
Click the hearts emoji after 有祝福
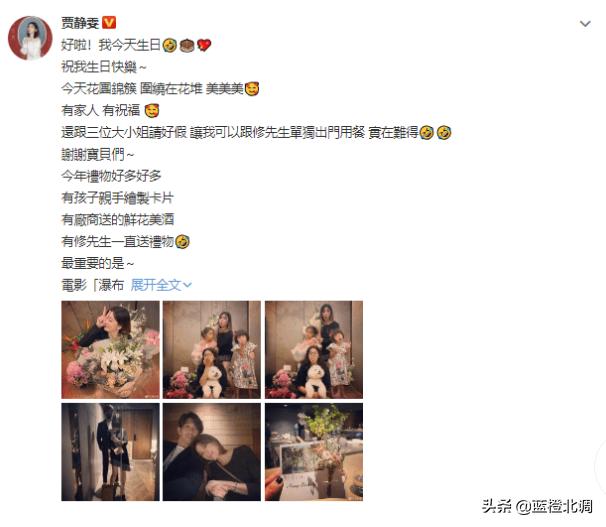click(152, 111)
